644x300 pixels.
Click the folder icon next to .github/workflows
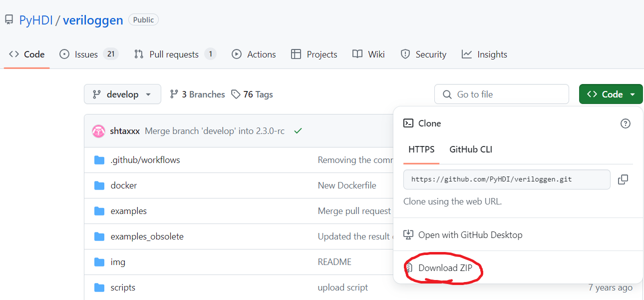tap(99, 160)
